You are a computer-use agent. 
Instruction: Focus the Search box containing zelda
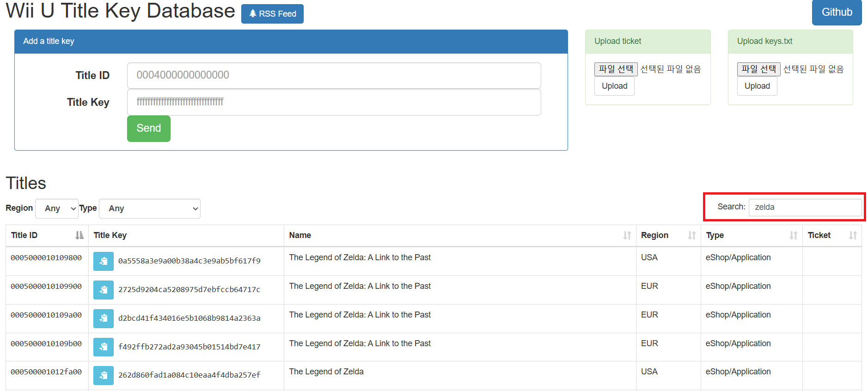click(805, 207)
